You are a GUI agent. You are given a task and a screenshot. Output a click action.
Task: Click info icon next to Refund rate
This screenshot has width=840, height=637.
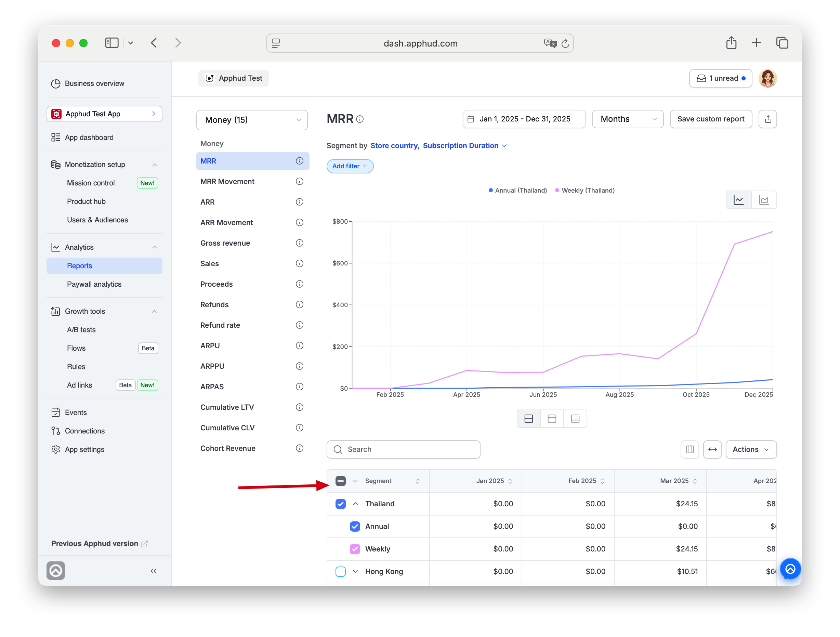point(300,325)
